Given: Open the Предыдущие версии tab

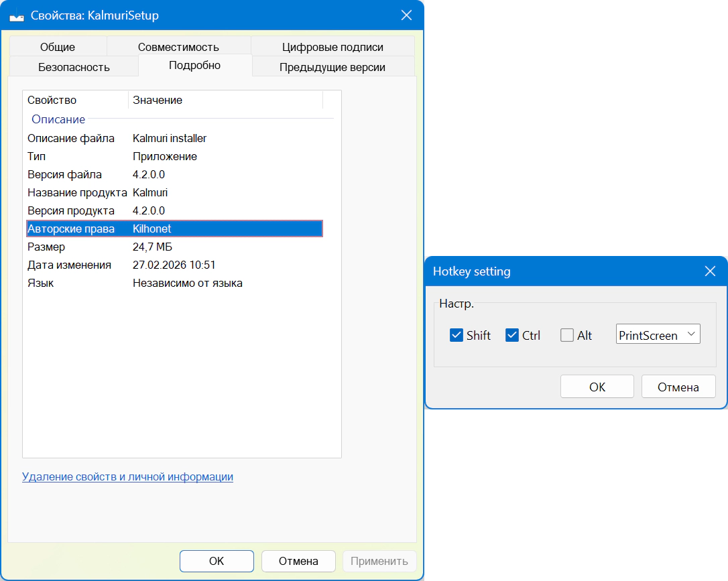Looking at the screenshot, I should click(x=332, y=67).
